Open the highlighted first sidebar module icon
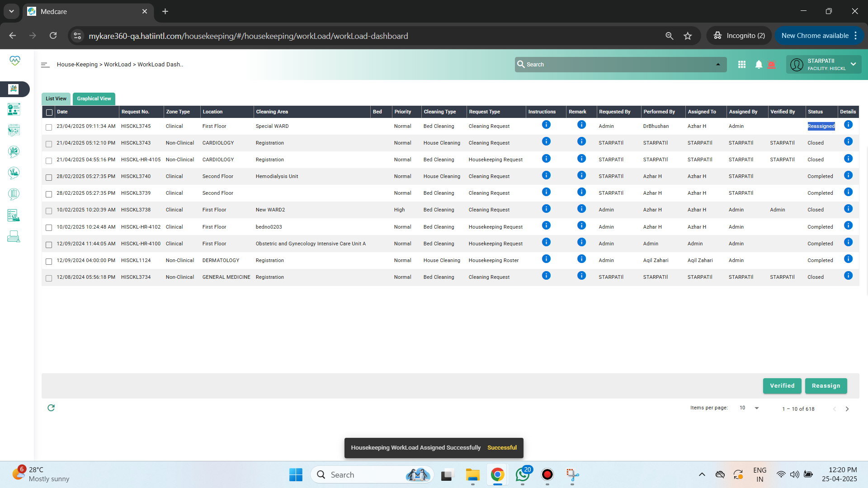This screenshot has width=868, height=488. point(14,89)
